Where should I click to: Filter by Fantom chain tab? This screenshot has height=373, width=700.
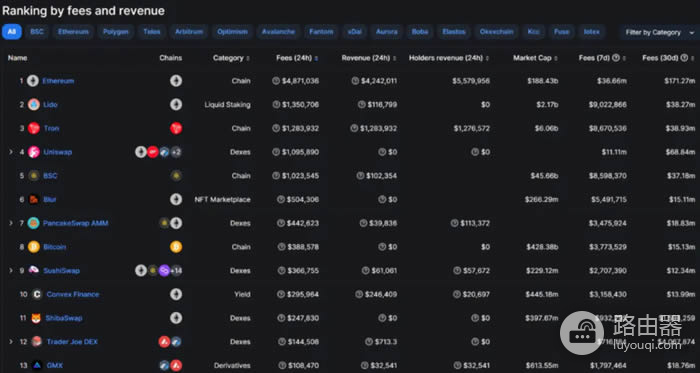[321, 32]
